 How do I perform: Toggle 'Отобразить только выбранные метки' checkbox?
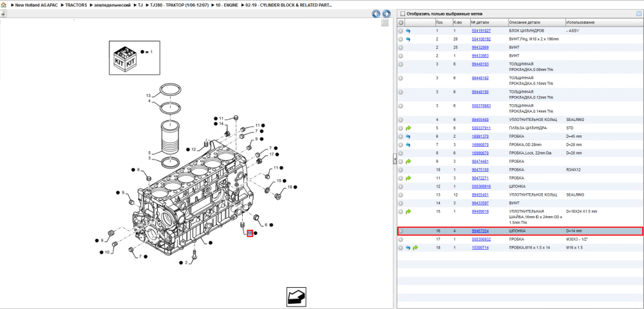click(x=402, y=14)
